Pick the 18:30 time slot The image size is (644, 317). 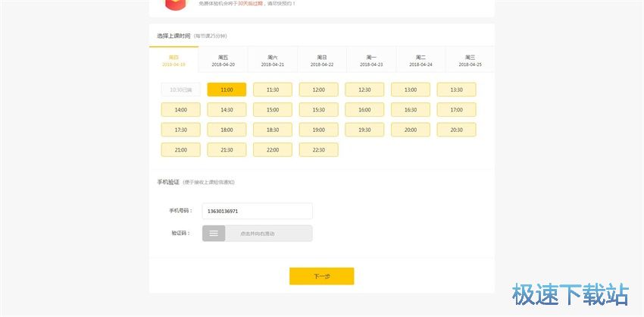(x=273, y=130)
